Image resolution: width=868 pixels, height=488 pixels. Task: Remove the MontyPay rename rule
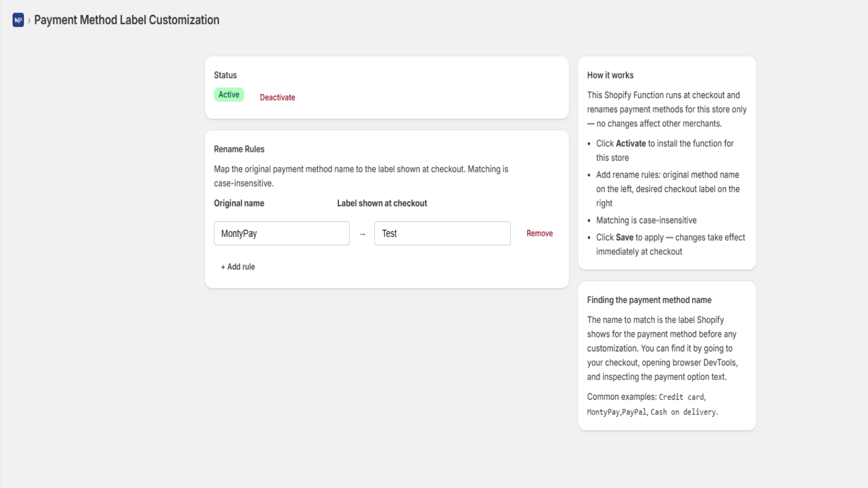coord(539,233)
